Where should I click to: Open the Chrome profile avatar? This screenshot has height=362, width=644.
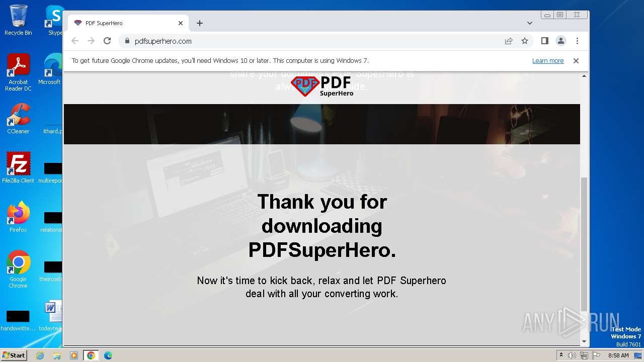[x=561, y=41]
